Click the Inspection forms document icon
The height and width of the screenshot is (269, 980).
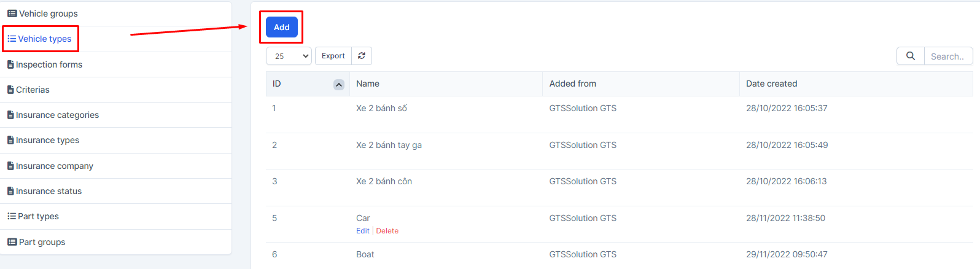coord(10,64)
